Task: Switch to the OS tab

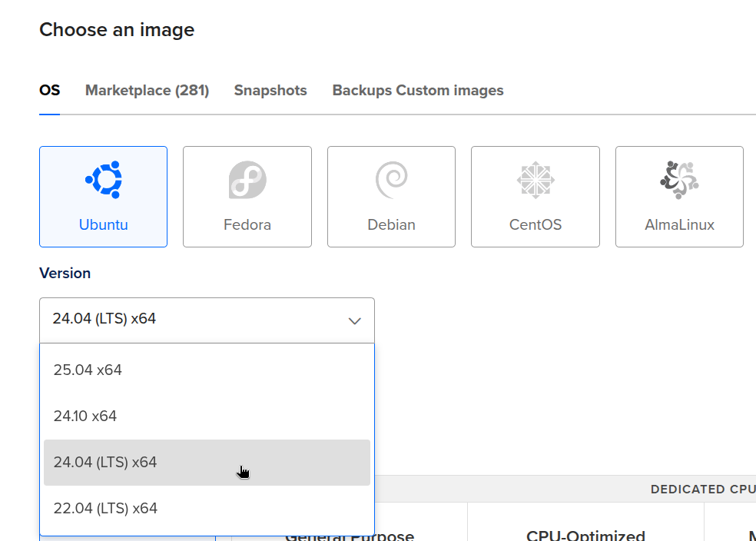Action: [x=50, y=90]
